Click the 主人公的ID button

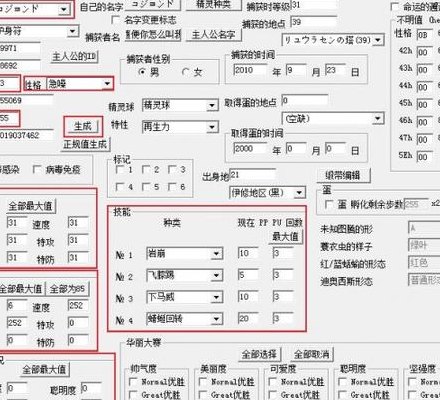(x=74, y=57)
